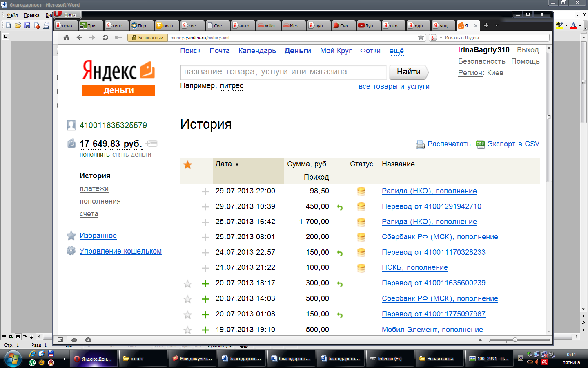Save document via Word floppy icon
This screenshot has height=368, width=588.
(x=27, y=25)
